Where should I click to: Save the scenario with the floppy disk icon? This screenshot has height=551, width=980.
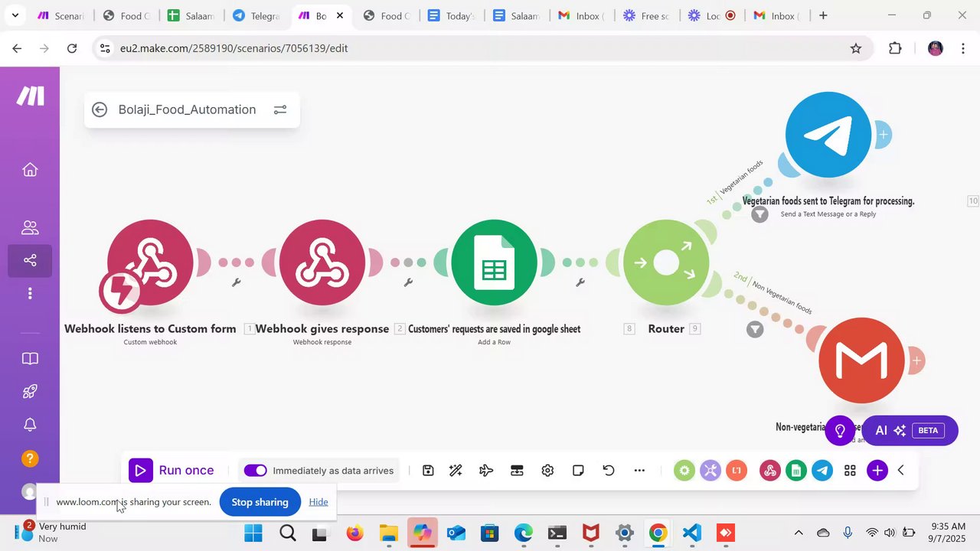tap(428, 471)
